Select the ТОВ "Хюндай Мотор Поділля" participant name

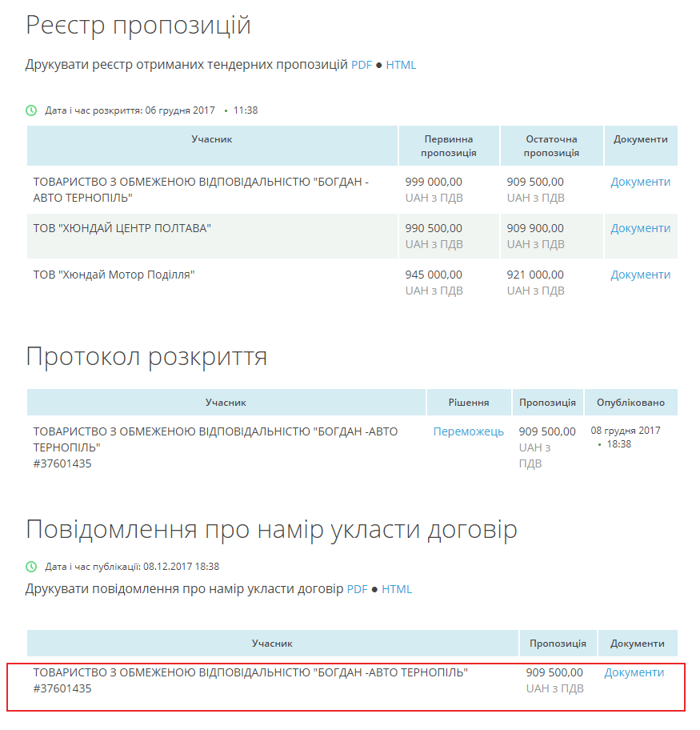pos(114,275)
